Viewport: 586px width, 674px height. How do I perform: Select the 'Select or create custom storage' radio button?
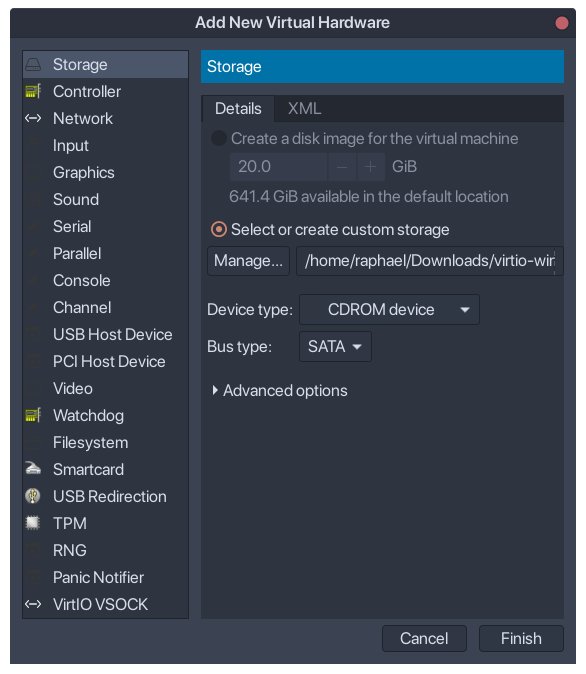(218, 230)
